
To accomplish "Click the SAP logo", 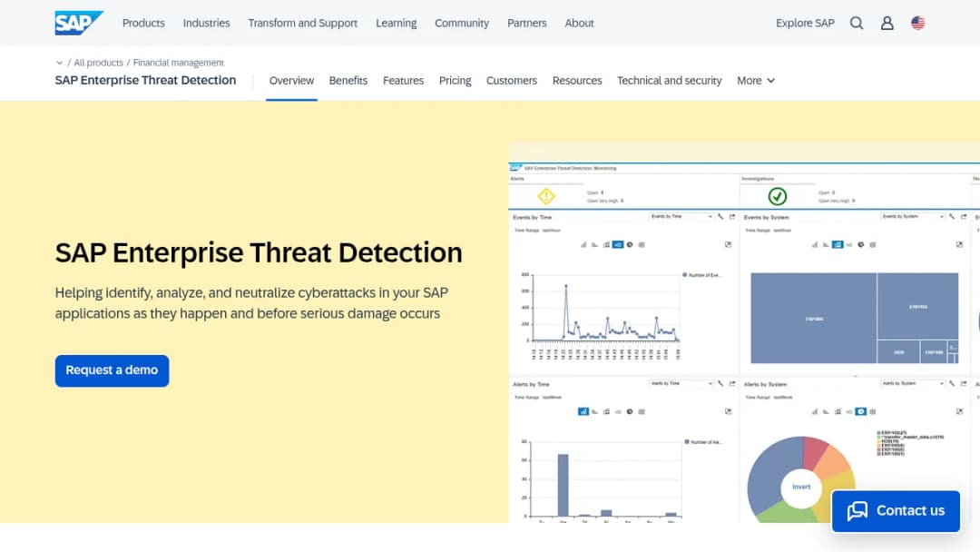I will pyautogui.click(x=79, y=23).
